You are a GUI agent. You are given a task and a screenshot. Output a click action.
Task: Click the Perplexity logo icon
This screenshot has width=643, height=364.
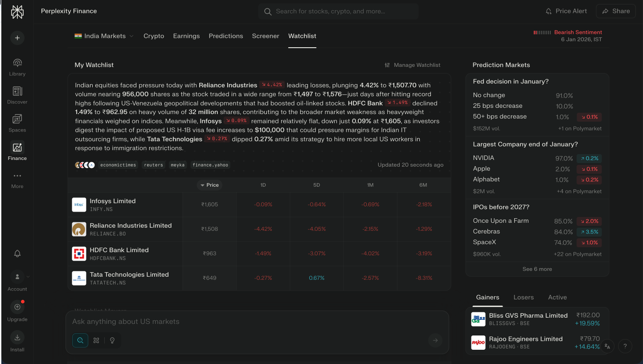pos(17,12)
